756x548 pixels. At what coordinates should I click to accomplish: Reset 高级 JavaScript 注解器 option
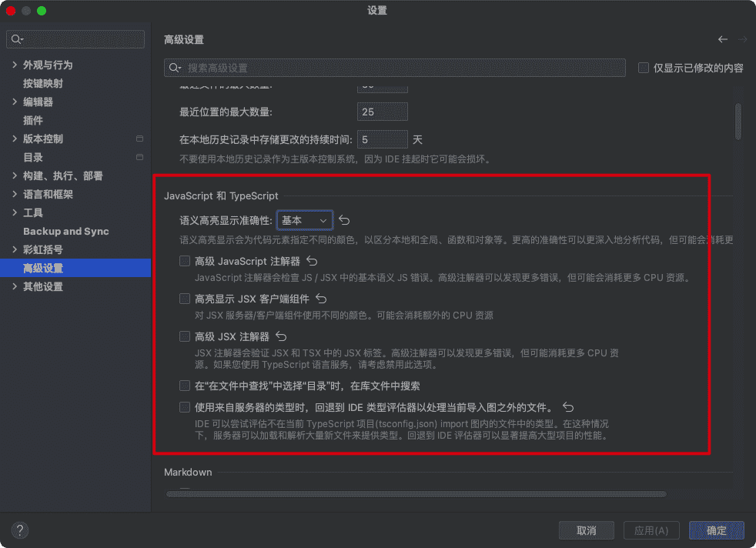(312, 262)
